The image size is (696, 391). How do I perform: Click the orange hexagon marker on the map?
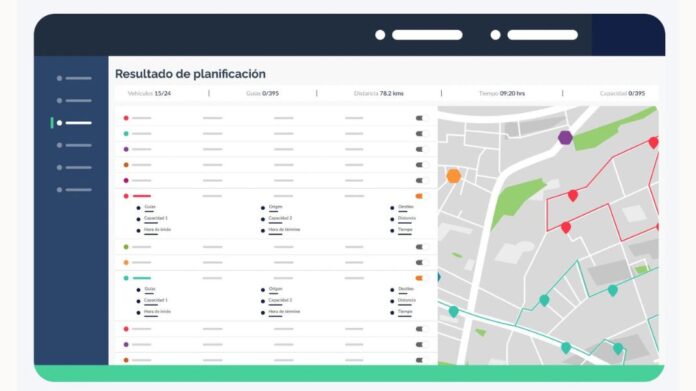click(453, 176)
